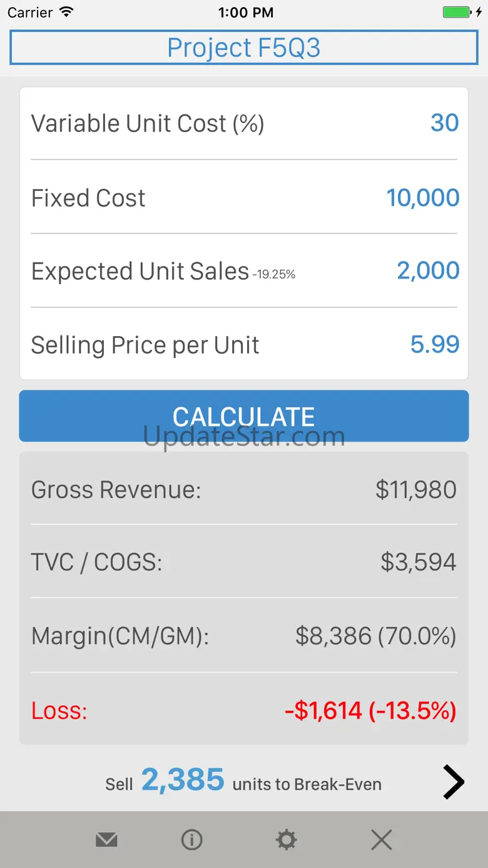Open settings via the gear icon

pos(287,840)
